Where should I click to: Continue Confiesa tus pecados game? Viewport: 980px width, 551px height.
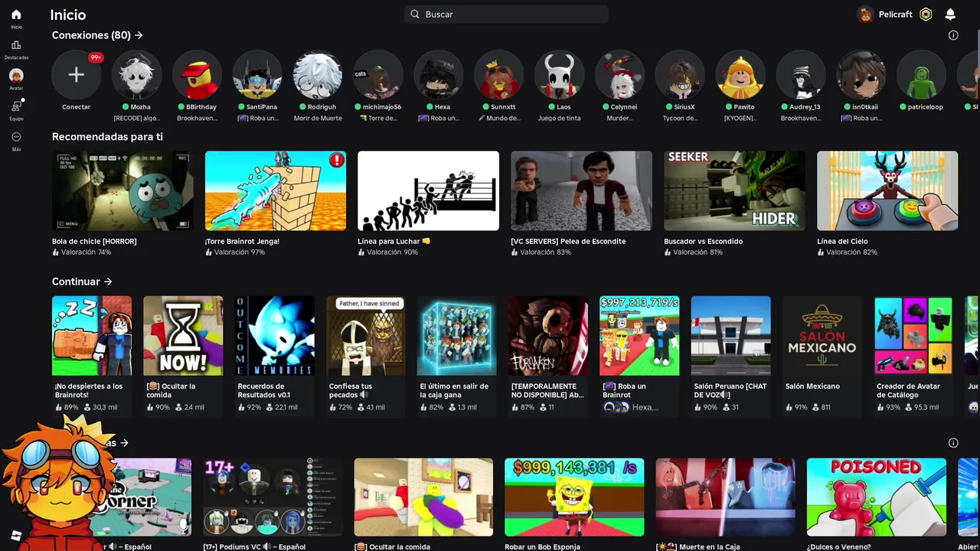[366, 355]
